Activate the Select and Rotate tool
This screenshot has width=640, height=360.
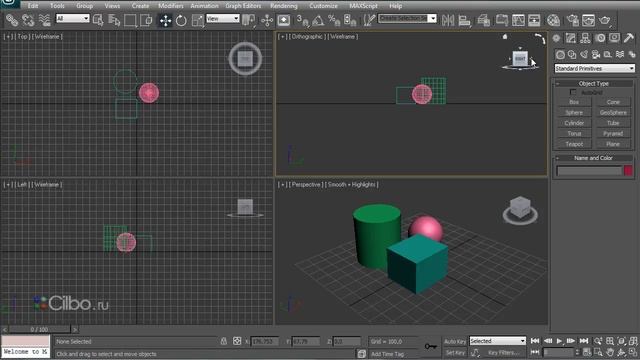coord(181,20)
